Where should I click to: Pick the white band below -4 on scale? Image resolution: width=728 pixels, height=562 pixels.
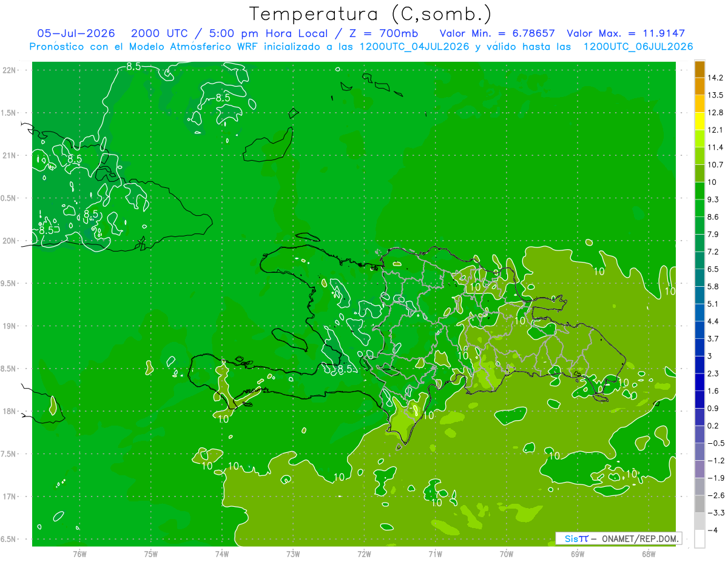699,539
